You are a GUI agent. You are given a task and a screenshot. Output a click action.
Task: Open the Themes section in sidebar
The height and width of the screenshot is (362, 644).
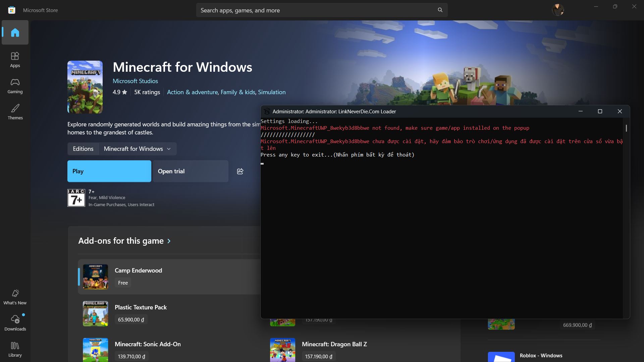15,112
